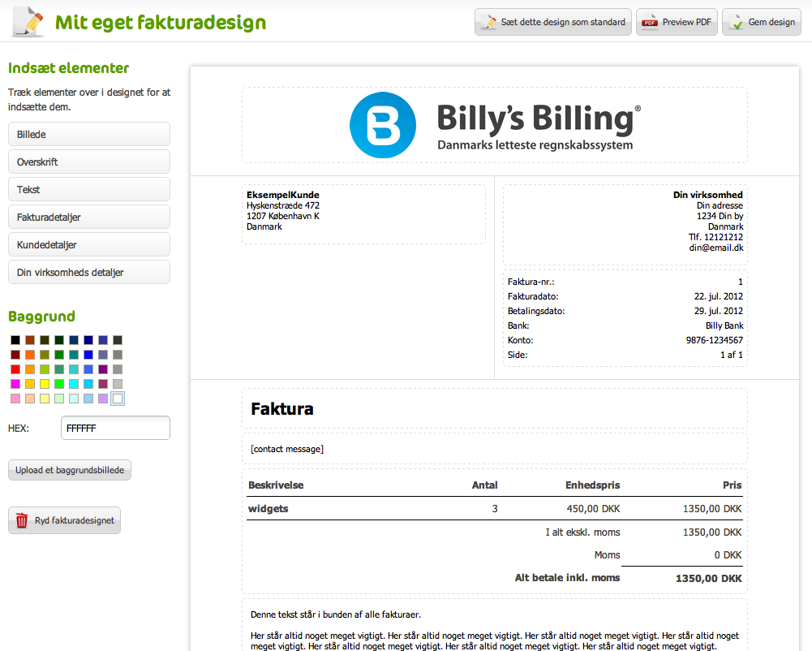Viewport: 812px width, 651px height.
Task: Pick the pale yellow background swatch
Action: pos(45,398)
